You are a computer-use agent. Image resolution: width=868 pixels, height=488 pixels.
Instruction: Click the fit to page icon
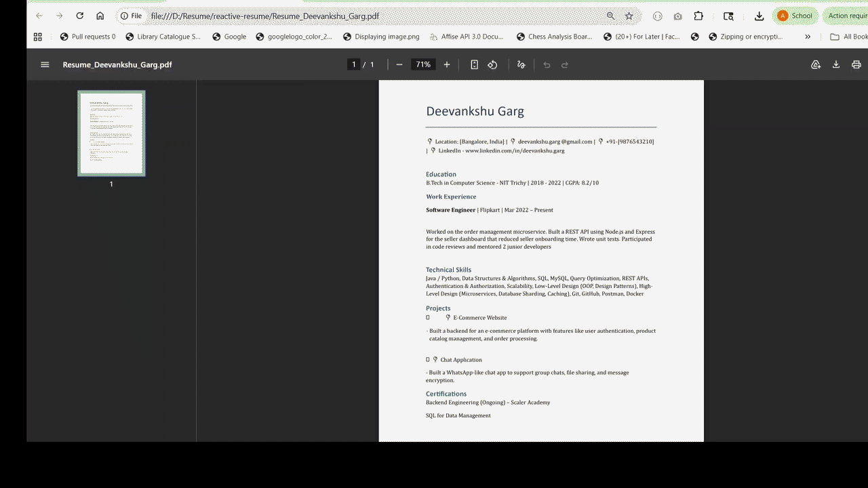point(475,64)
